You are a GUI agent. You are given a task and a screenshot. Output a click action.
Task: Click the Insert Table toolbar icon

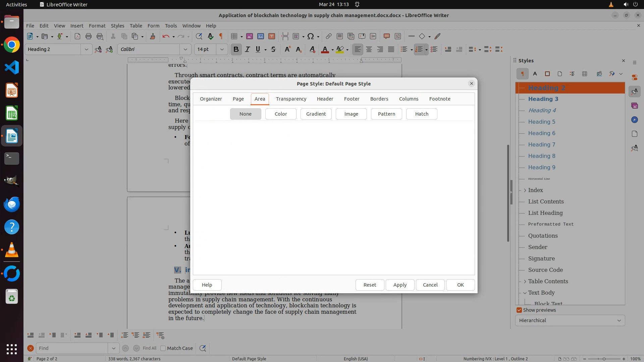point(234,36)
